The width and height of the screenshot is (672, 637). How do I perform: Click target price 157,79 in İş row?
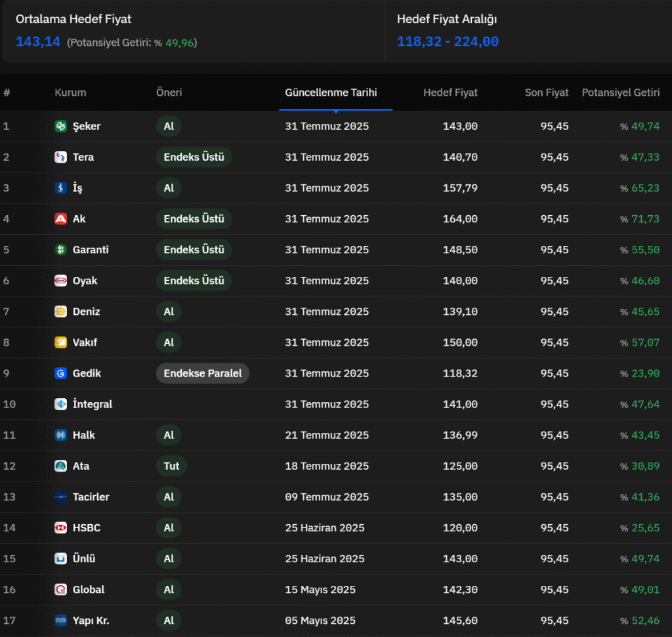coord(460,188)
